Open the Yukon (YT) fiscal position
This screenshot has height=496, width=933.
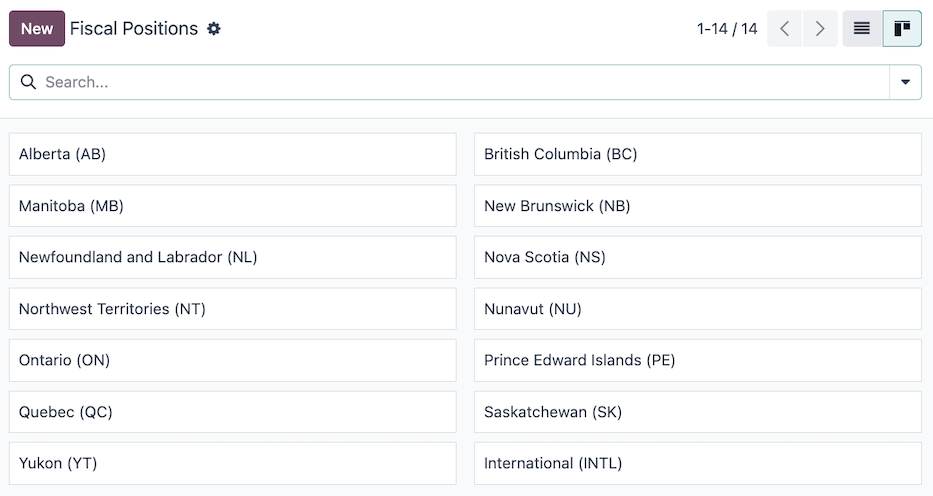point(232,463)
